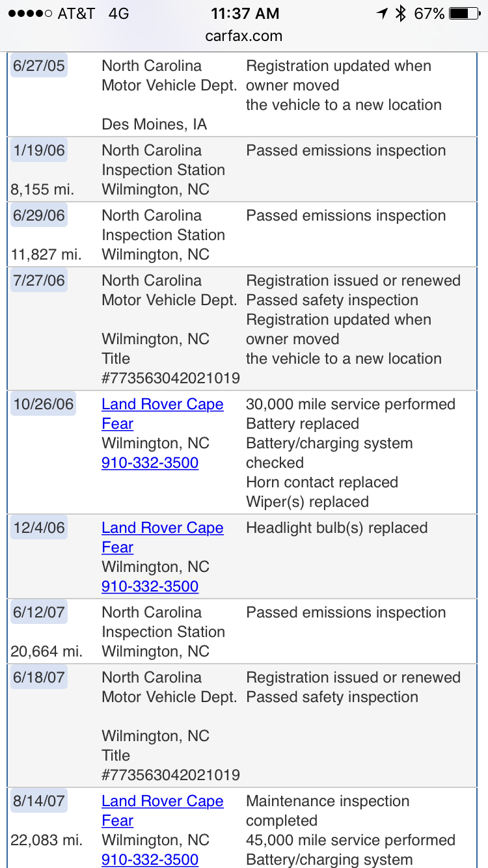Tap the 6/18/07 date badge

pos(38,677)
